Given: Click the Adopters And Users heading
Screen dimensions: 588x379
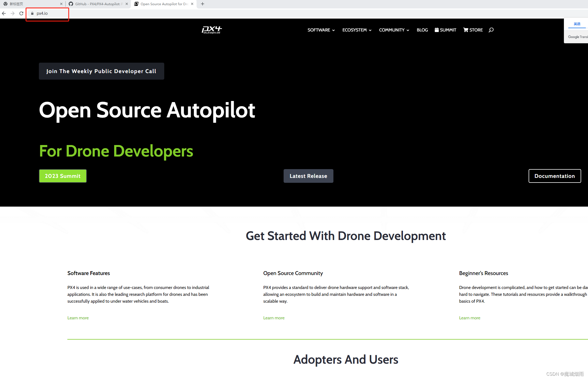Looking at the screenshot, I should (x=346, y=360).
